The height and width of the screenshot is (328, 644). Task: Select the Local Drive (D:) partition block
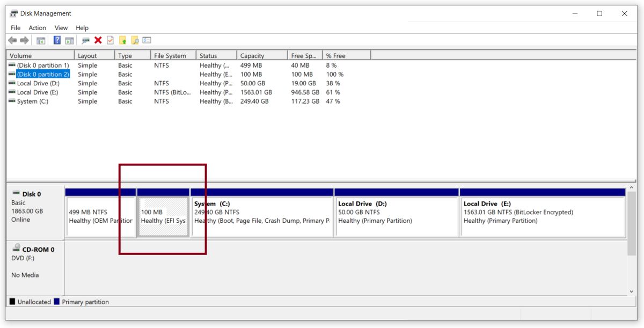397,213
